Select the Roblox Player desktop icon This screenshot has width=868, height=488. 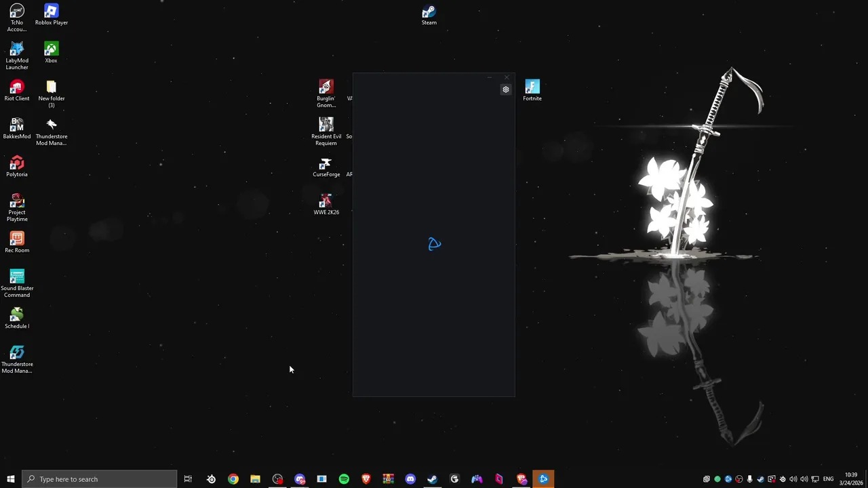click(x=52, y=15)
